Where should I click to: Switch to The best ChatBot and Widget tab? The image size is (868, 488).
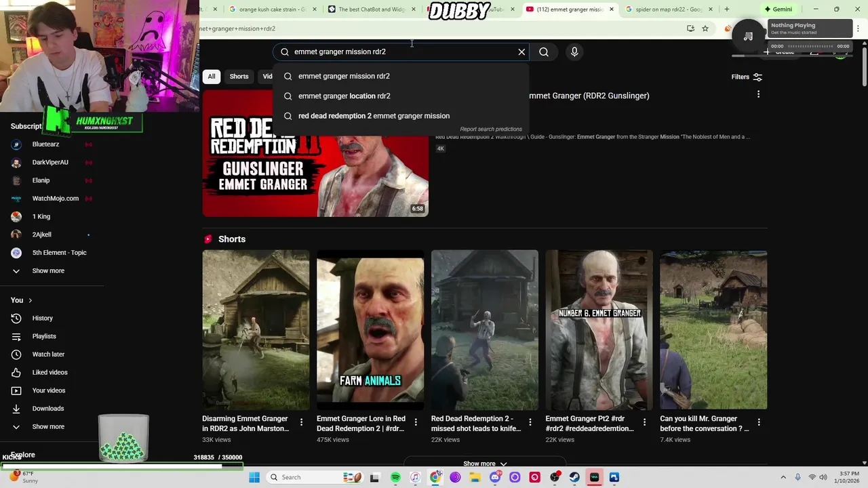point(367,9)
